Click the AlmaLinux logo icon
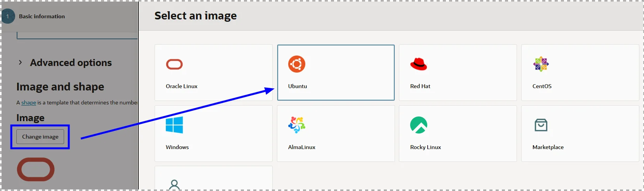 [x=297, y=125]
